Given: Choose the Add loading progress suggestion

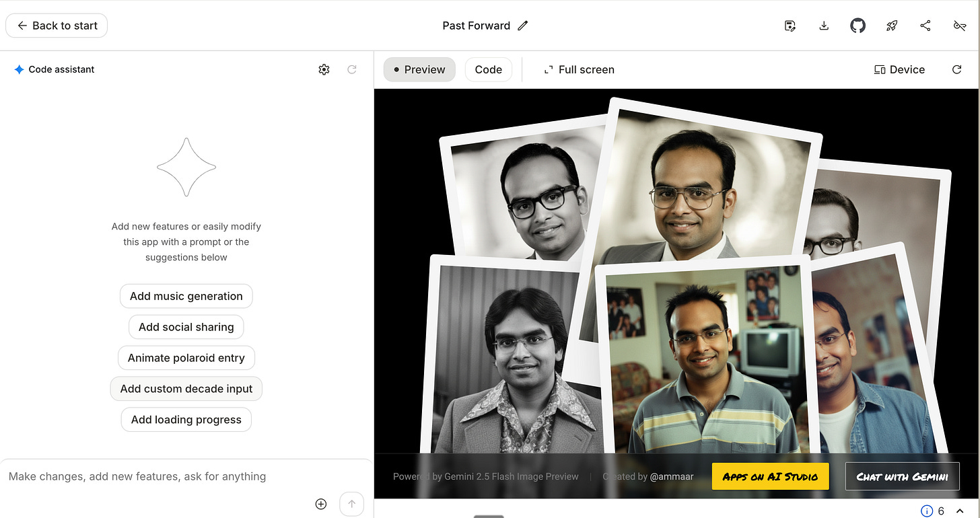Looking at the screenshot, I should (186, 420).
